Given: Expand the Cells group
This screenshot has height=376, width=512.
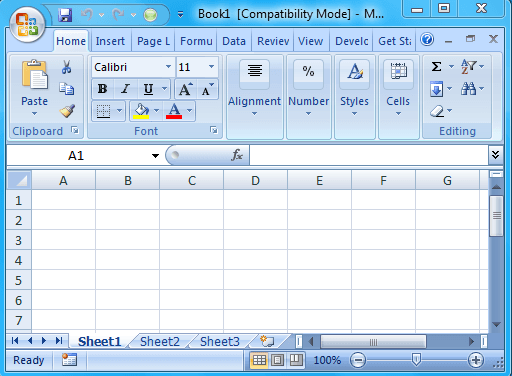Looking at the screenshot, I should (398, 97).
